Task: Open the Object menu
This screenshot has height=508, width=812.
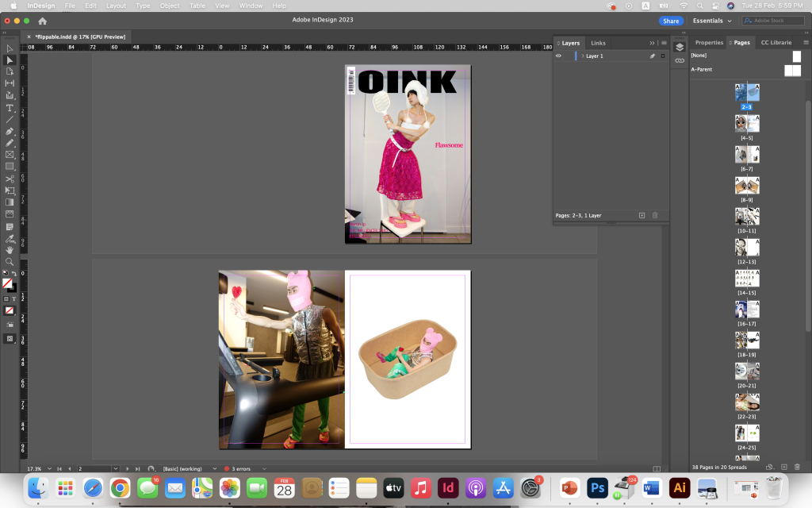Action: point(170,6)
